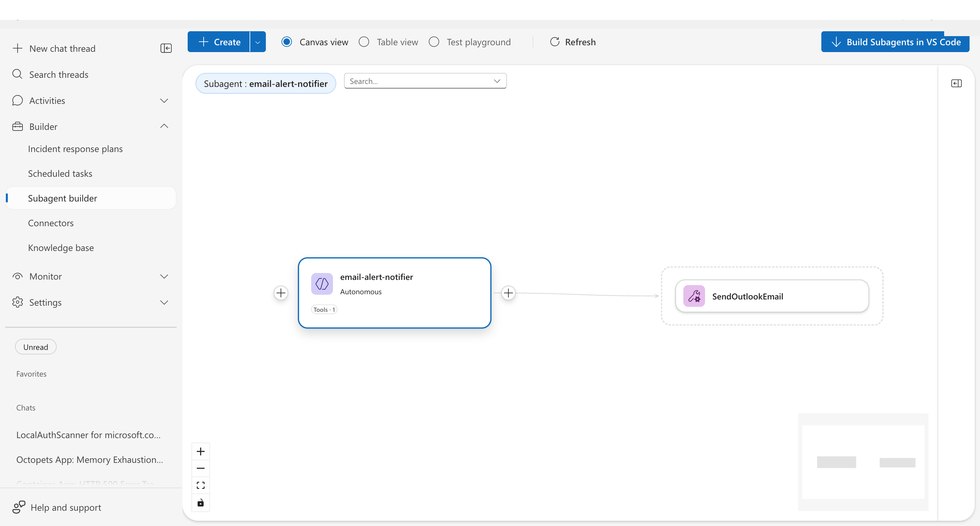The image size is (980, 526).
Task: Click the Settings menu label
Action: click(45, 302)
